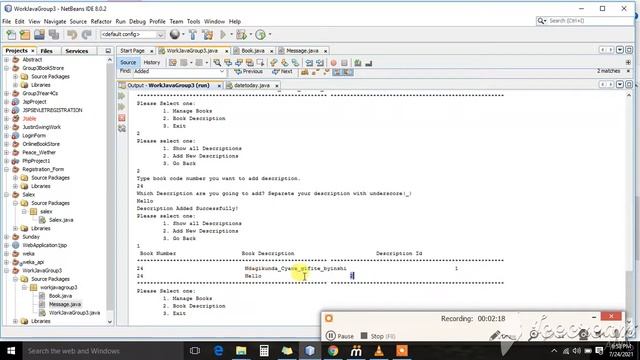Click the New File toolbar icon
The image size is (640, 360).
(11, 35)
